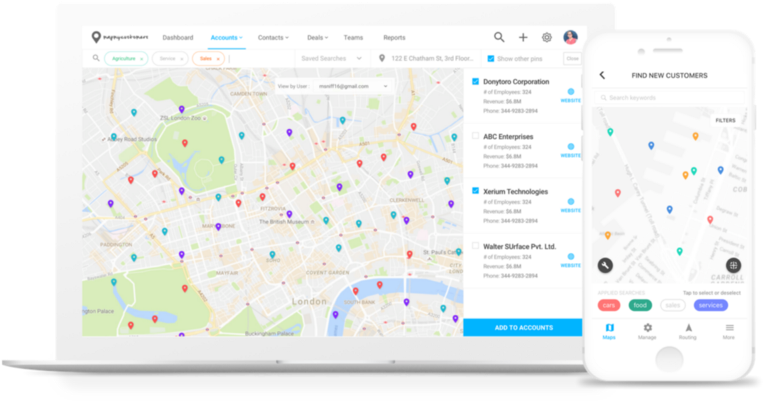Click the plus icon to add new
This screenshot has width=763, height=401.
523,37
